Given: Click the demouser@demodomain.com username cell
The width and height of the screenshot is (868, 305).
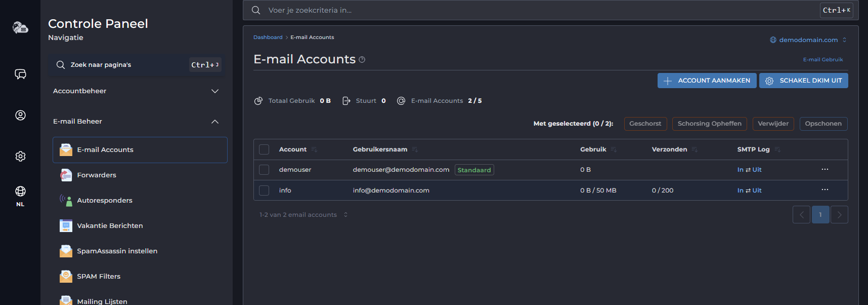Looking at the screenshot, I should [x=401, y=170].
